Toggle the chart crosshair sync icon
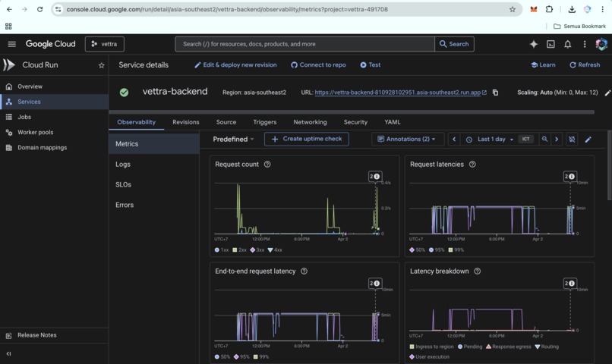This screenshot has height=364, width=612. click(x=572, y=139)
